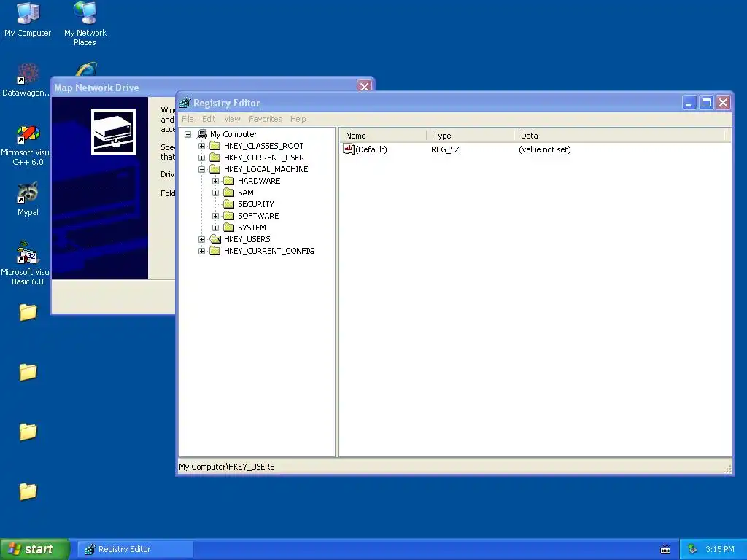Open the File menu
The height and width of the screenshot is (560, 747).
(187, 119)
